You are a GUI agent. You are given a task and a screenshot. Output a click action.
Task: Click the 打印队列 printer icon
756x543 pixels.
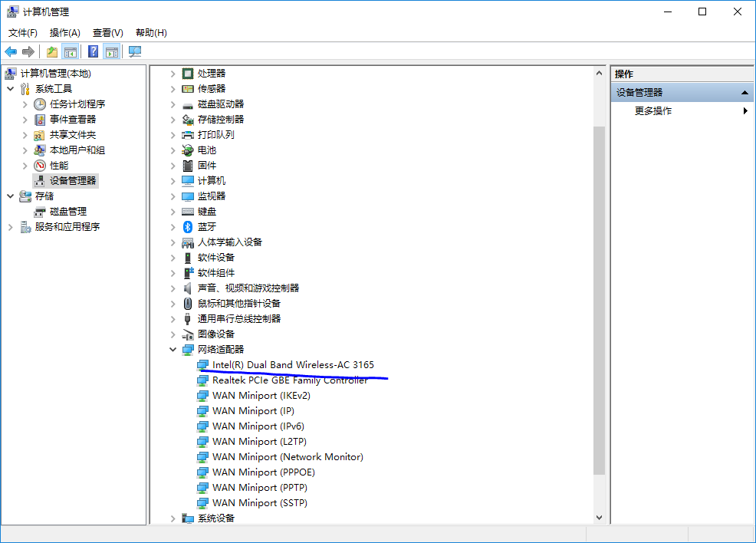pos(188,135)
